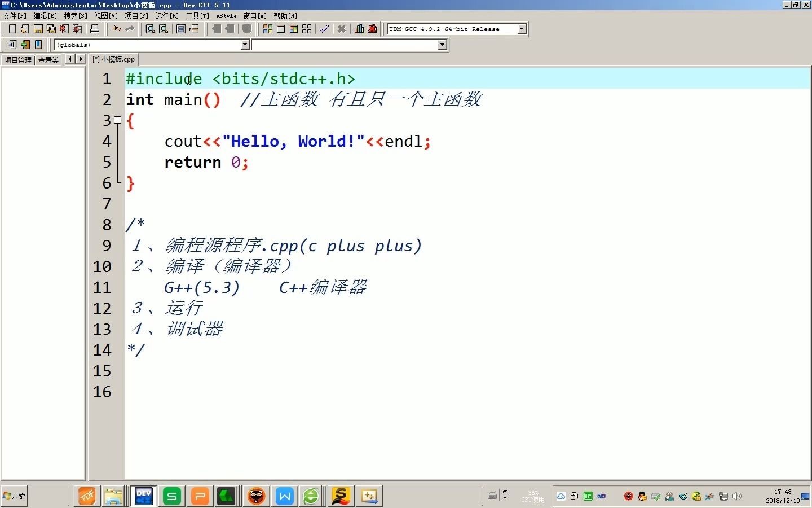Click the Delete profiling information icon
Image resolution: width=812 pixels, height=508 pixels.
tap(372, 29)
